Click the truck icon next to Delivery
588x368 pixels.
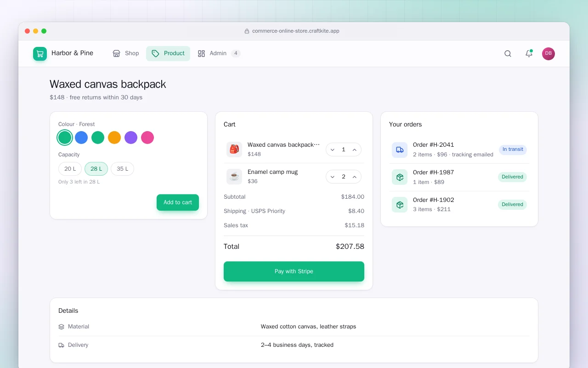click(62, 345)
